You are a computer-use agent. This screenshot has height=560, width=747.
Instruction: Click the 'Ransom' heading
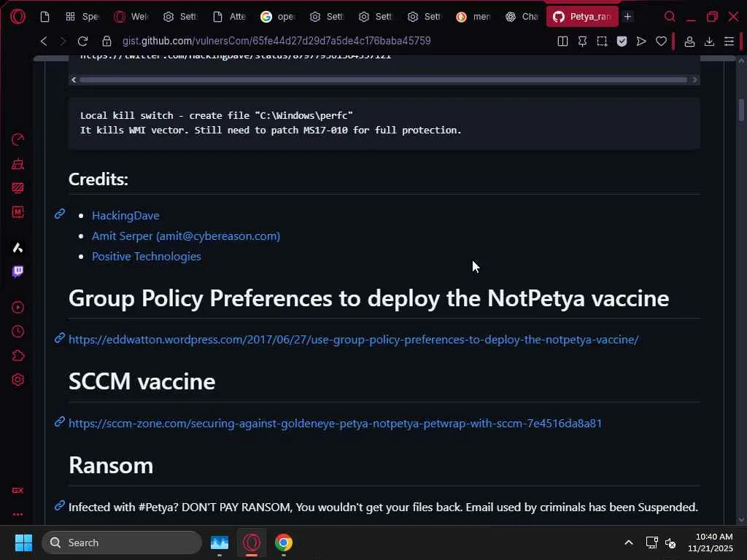pos(111,465)
